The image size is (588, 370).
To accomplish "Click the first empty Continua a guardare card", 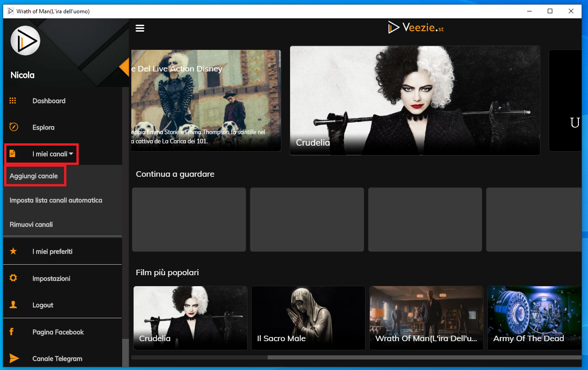I will (189, 220).
